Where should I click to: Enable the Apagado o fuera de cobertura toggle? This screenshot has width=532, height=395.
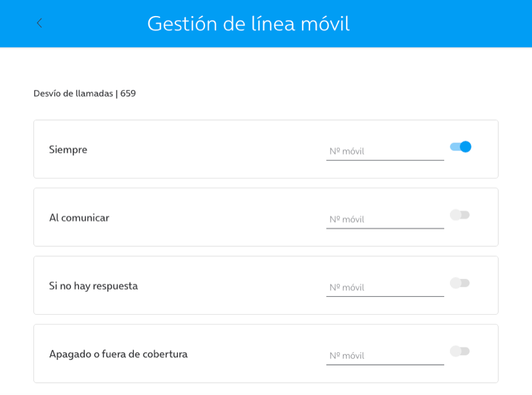click(460, 351)
